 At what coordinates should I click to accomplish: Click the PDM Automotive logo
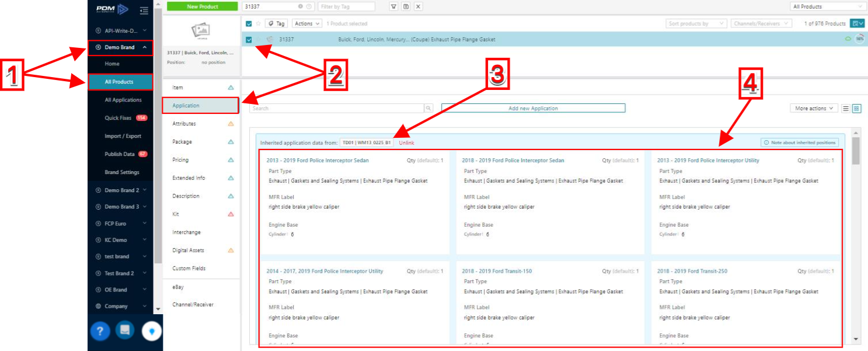tap(114, 9)
